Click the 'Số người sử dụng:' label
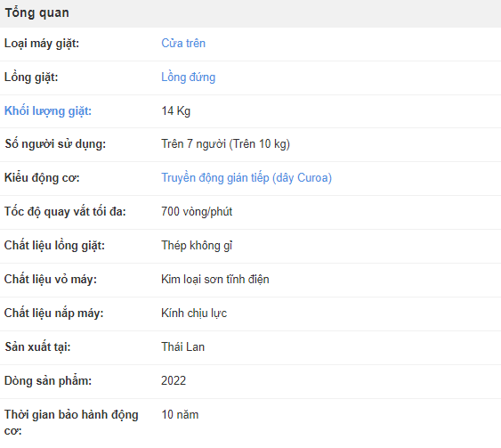 click(55, 144)
